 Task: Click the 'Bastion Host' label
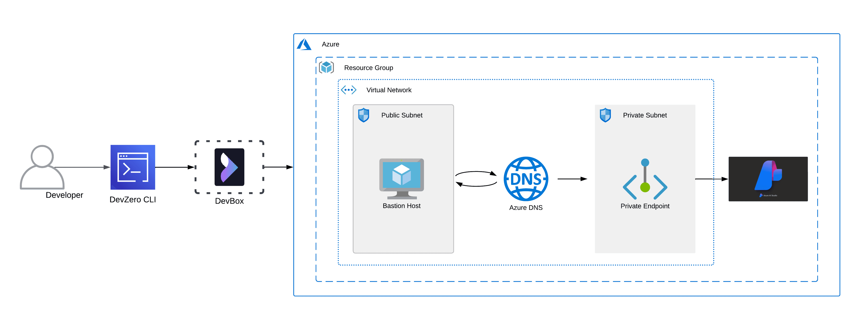pos(402,206)
